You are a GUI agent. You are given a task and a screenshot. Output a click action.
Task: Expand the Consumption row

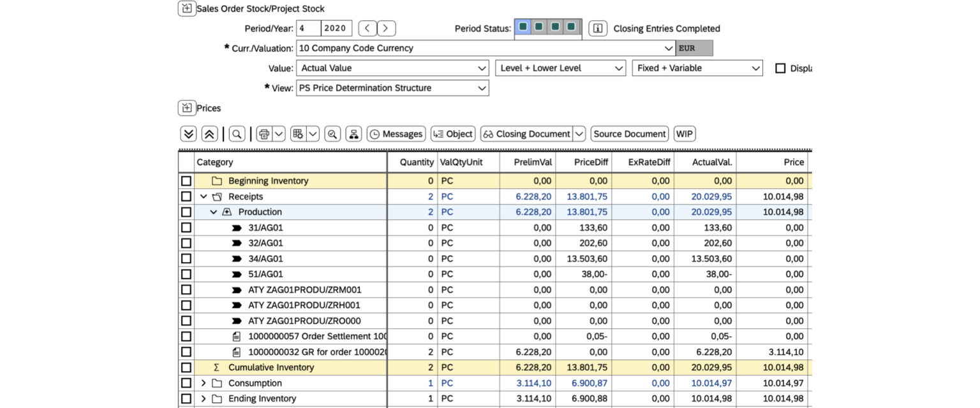pos(203,382)
